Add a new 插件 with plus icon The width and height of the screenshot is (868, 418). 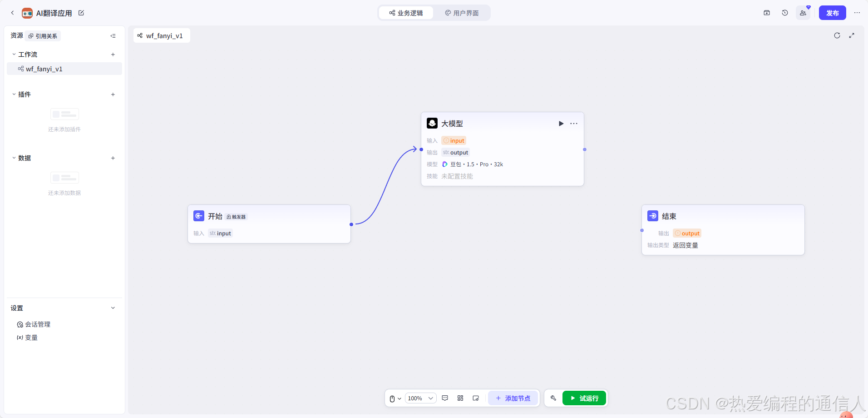[113, 95]
